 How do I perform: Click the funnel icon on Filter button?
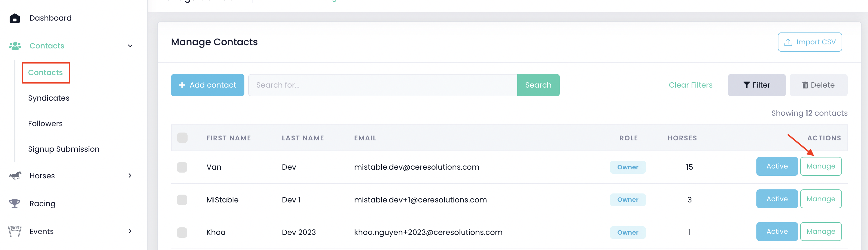pos(746,85)
